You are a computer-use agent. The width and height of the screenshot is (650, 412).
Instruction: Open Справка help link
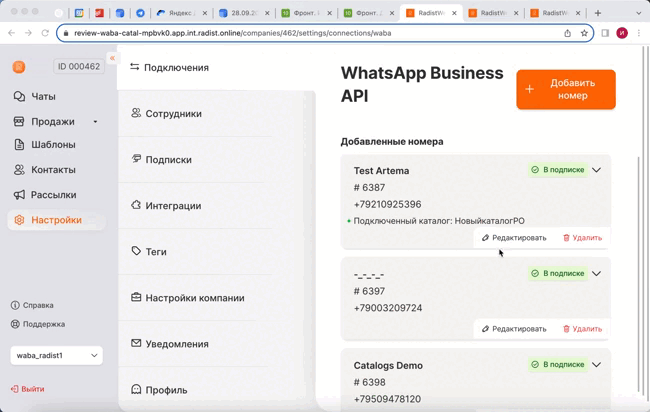[x=32, y=305]
